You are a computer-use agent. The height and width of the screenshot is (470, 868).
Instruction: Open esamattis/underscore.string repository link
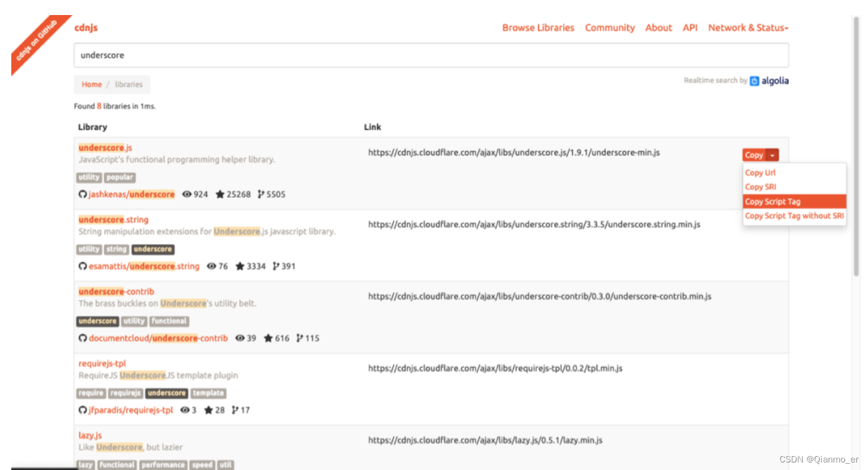144,266
